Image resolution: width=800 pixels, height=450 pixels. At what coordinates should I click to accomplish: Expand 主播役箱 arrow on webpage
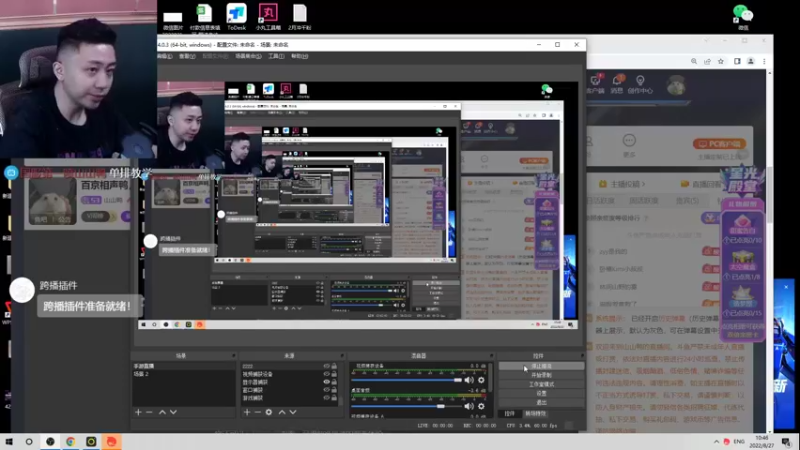643,184
